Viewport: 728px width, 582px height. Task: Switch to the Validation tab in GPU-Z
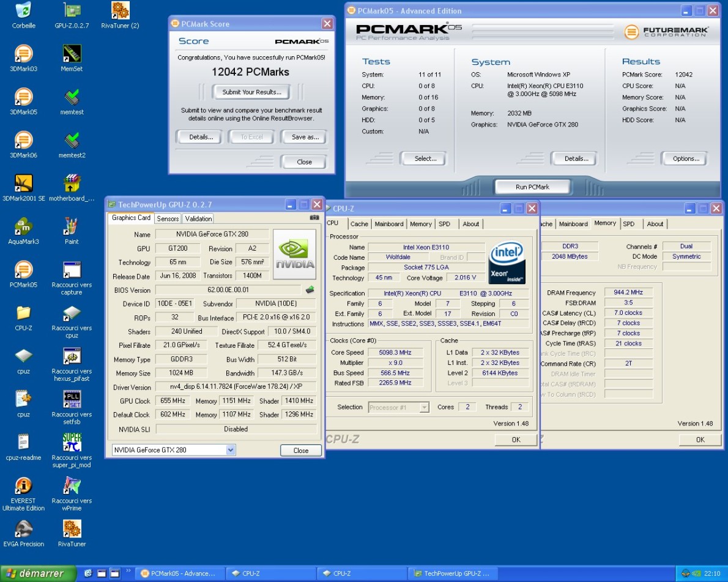198,219
